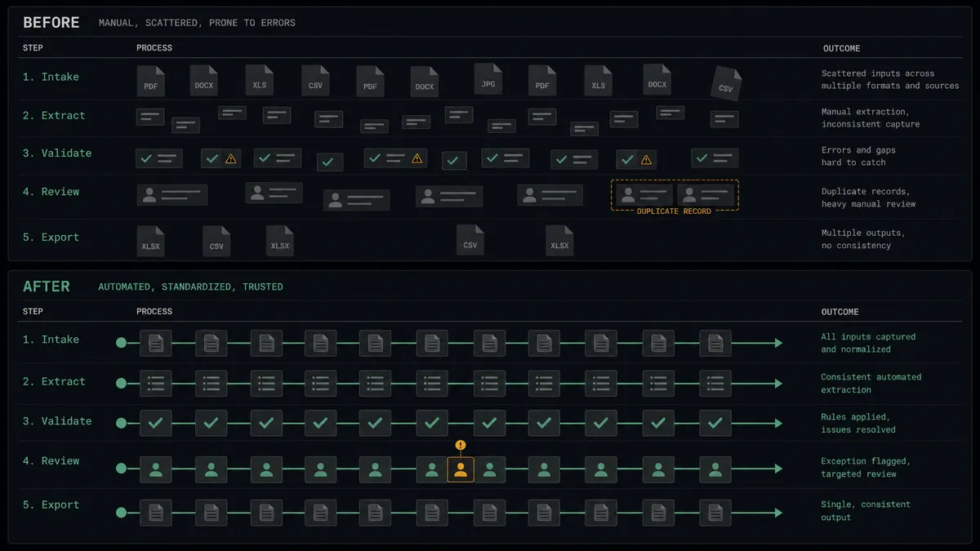Click the STEP column header in Before section
Image resolution: width=980 pixels, height=551 pixels.
33,48
